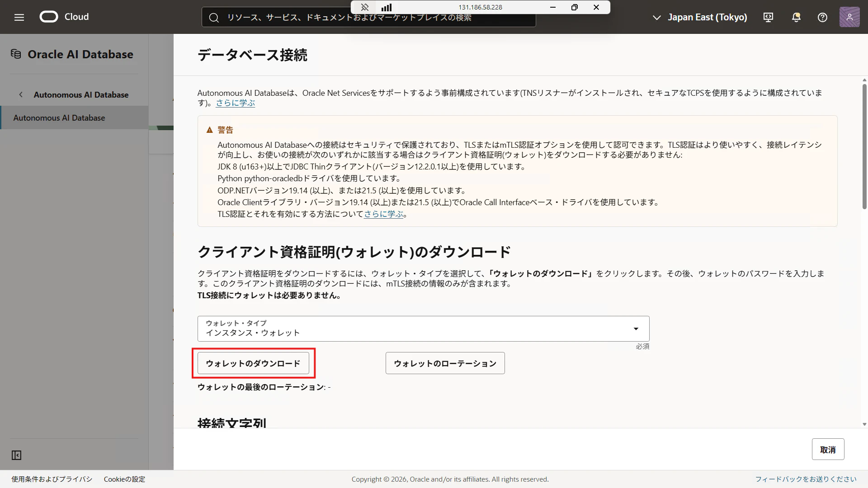Open the さらに学ぶ link under the intro text

pyautogui.click(x=235, y=103)
